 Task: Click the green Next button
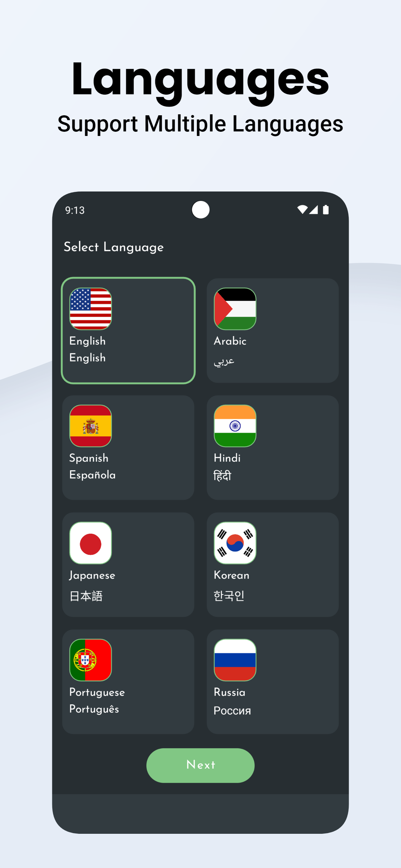click(x=200, y=765)
